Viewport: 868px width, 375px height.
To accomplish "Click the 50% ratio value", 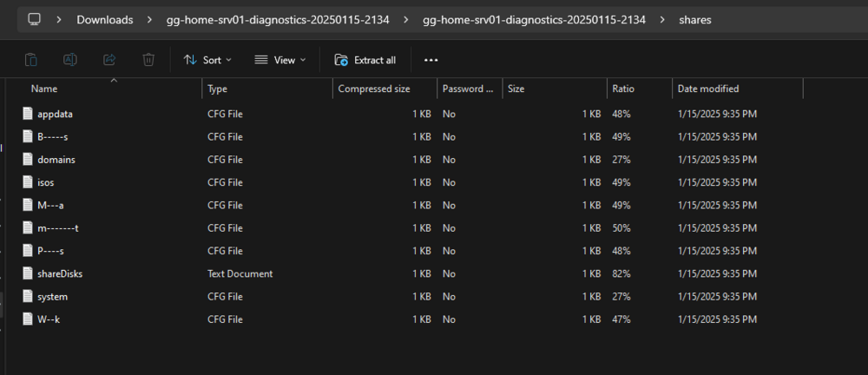I will [x=621, y=227].
